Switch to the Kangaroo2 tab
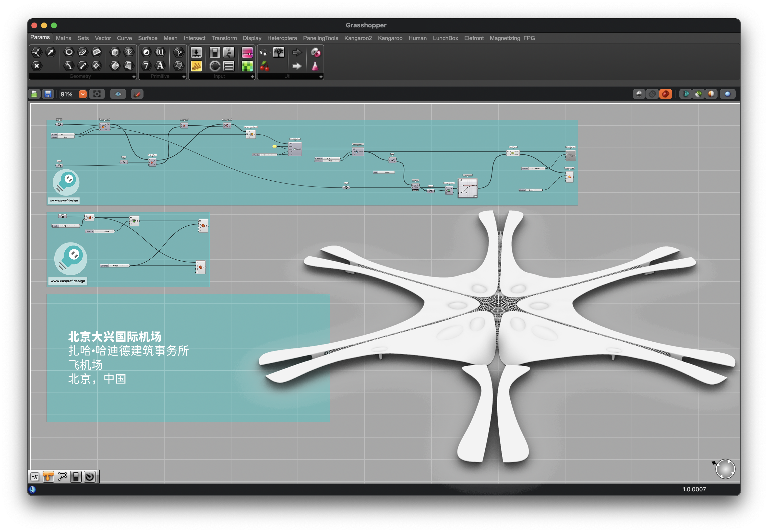768x532 pixels. click(358, 38)
